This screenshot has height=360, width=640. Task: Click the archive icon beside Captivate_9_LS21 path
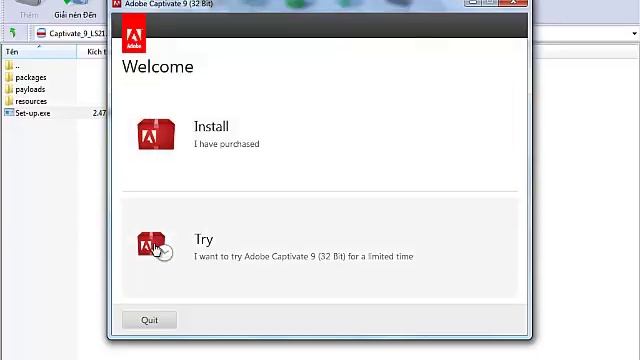(x=41, y=33)
